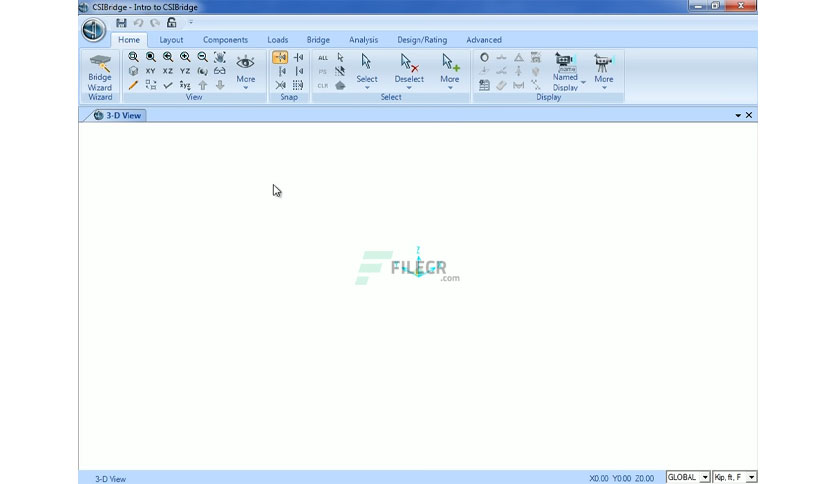
Task: Choose the small pointer select icon
Action: click(340, 58)
